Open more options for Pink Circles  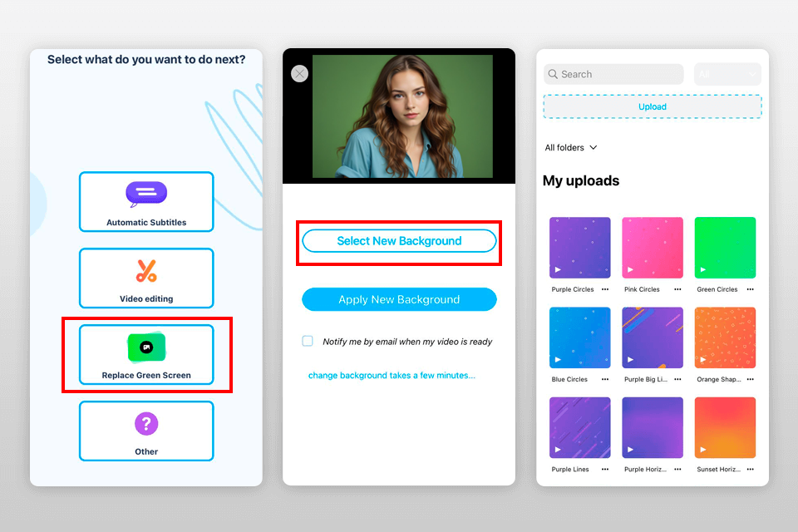(678, 289)
